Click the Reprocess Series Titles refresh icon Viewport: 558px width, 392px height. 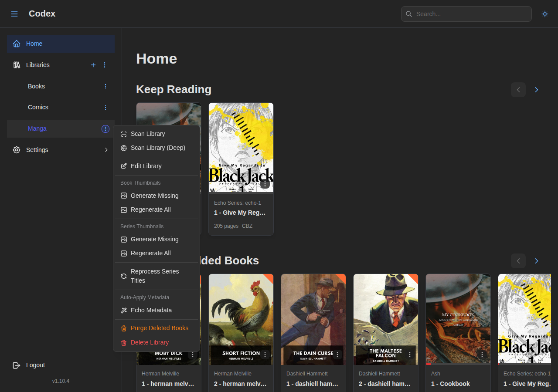(x=124, y=276)
